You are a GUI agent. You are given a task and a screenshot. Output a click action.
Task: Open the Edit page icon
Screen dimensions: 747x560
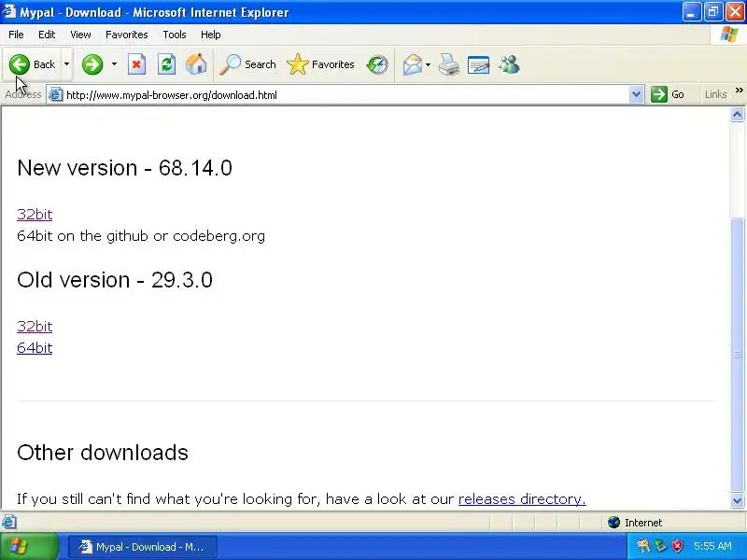479,64
